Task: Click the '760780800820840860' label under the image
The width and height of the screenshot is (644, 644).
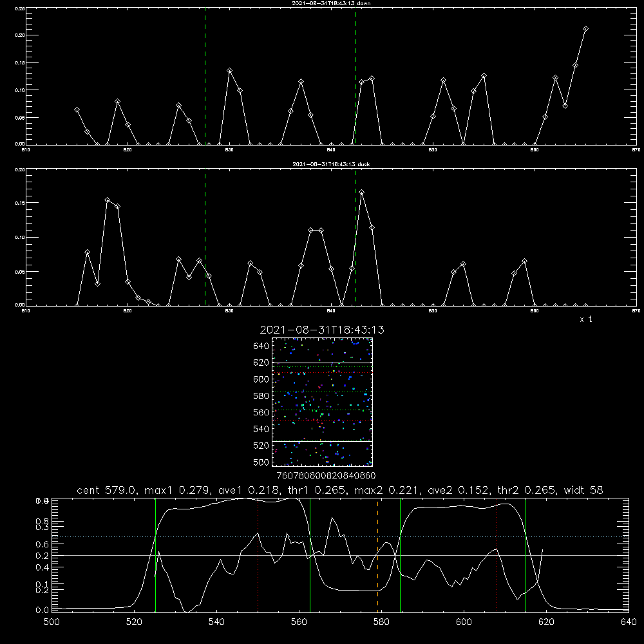Action: tap(326, 476)
